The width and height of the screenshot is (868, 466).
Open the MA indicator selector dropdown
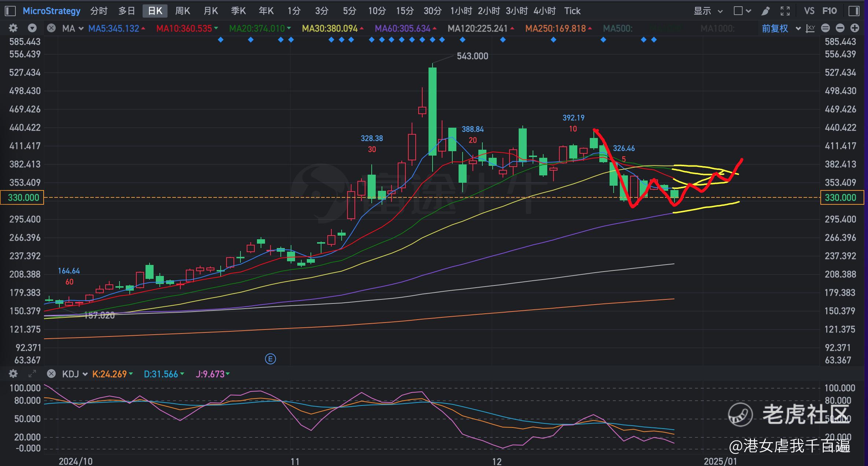(x=73, y=28)
